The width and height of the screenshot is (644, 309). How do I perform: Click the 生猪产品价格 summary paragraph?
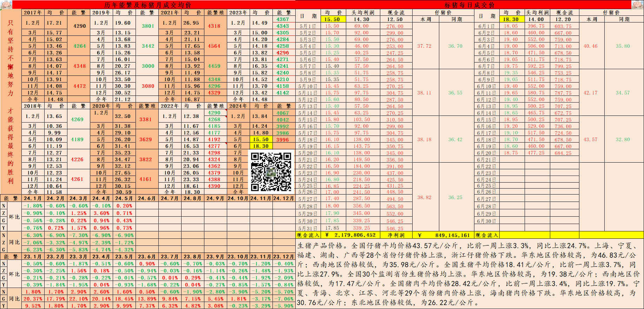(x=469, y=274)
